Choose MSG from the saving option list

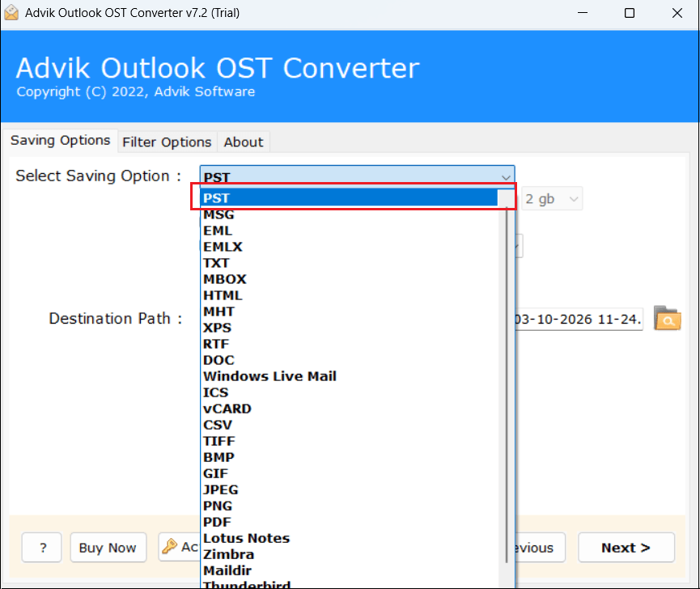click(x=350, y=214)
